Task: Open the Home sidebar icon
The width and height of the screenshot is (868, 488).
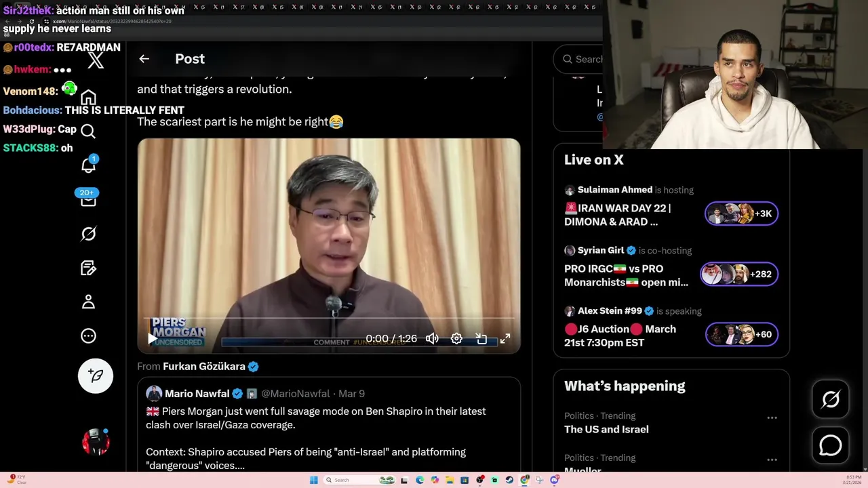Action: click(x=88, y=97)
